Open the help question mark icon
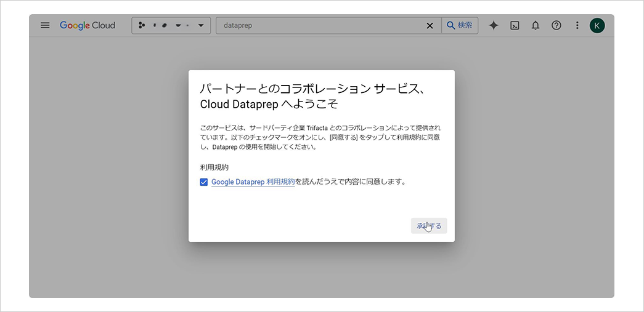Image resolution: width=644 pixels, height=312 pixels. tap(556, 25)
